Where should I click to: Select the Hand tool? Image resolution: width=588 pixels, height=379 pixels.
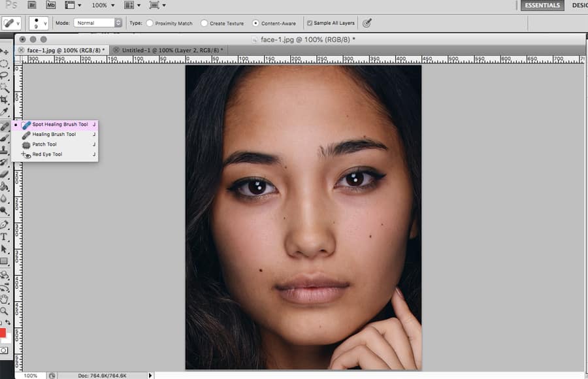pyautogui.click(x=5, y=299)
